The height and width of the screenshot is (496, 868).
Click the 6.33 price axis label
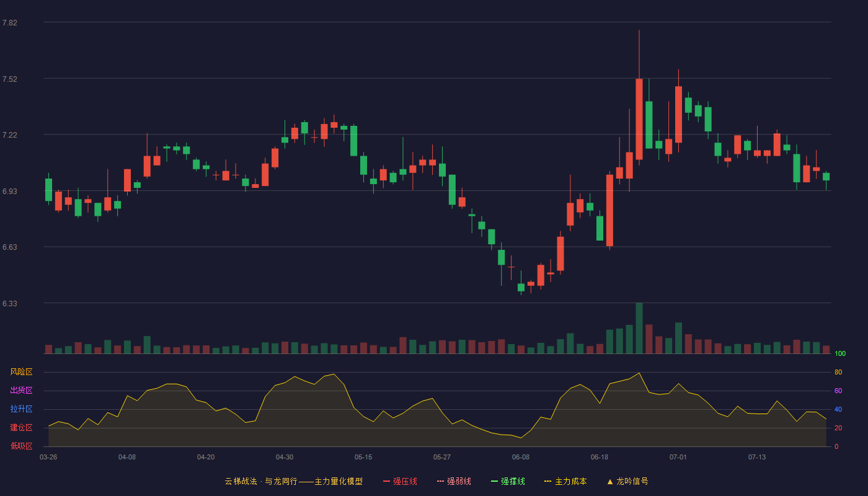[10, 304]
